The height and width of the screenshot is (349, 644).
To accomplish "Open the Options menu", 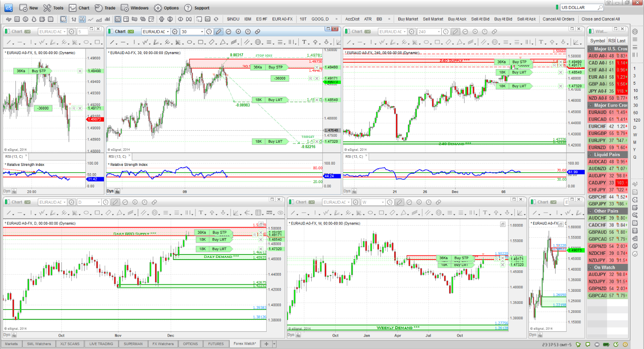I will pos(167,8).
